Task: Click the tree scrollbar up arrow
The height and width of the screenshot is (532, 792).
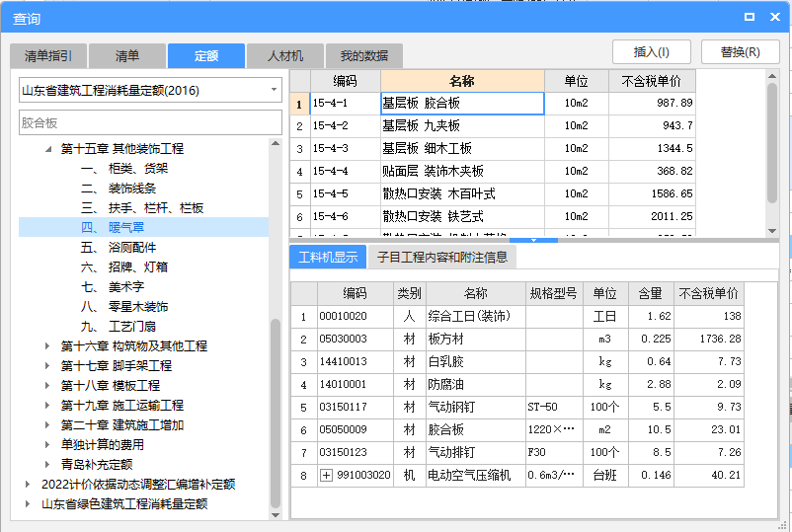Action: tap(276, 144)
